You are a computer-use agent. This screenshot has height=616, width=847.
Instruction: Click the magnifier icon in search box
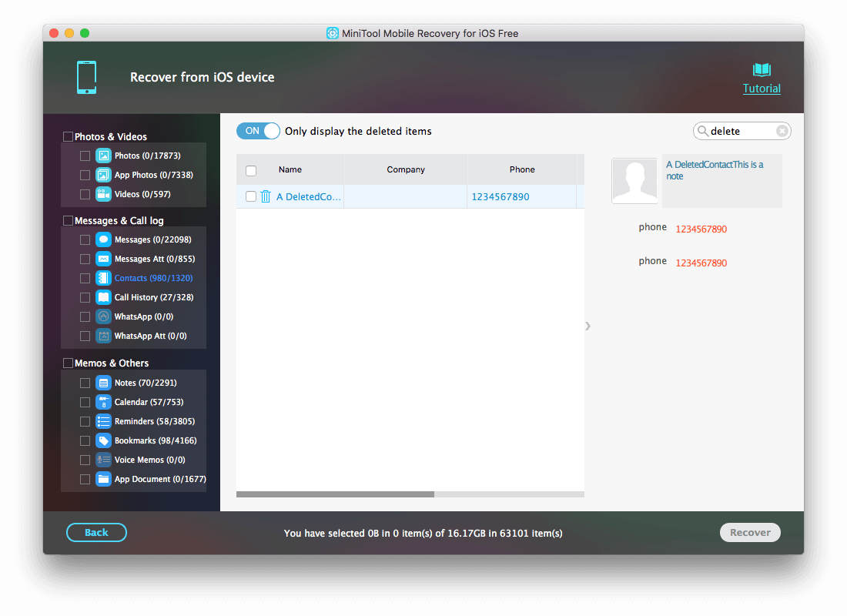tap(702, 131)
